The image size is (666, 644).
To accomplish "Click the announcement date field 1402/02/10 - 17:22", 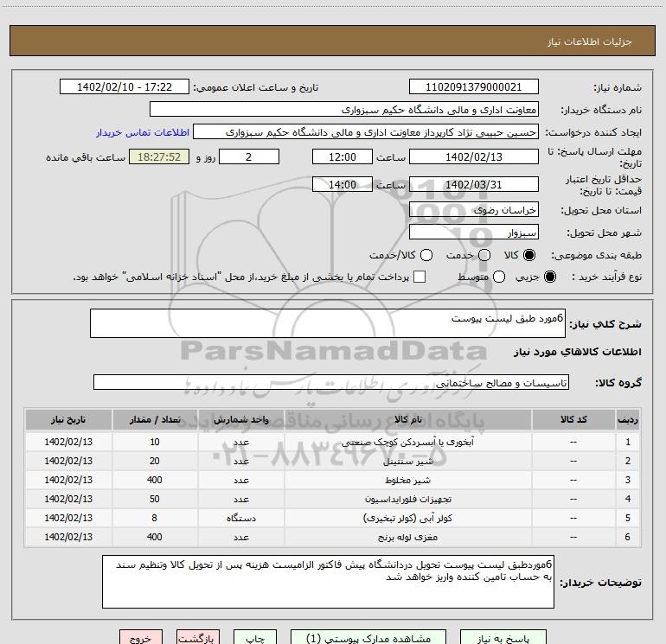I will 125,87.
